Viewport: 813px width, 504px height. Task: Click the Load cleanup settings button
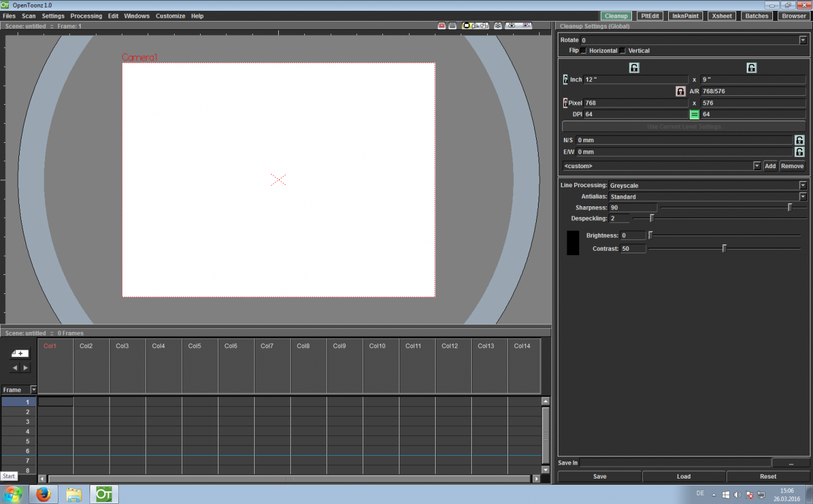tap(684, 476)
